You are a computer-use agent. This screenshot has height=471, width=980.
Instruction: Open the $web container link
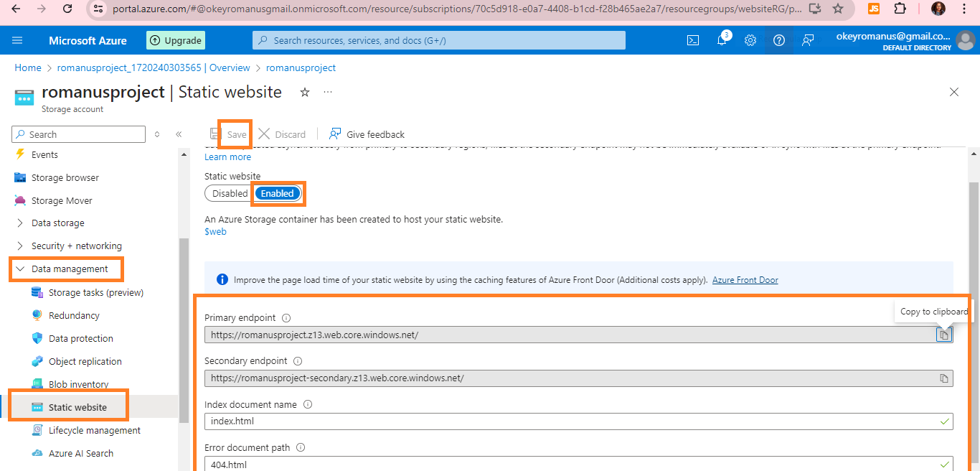(215, 231)
